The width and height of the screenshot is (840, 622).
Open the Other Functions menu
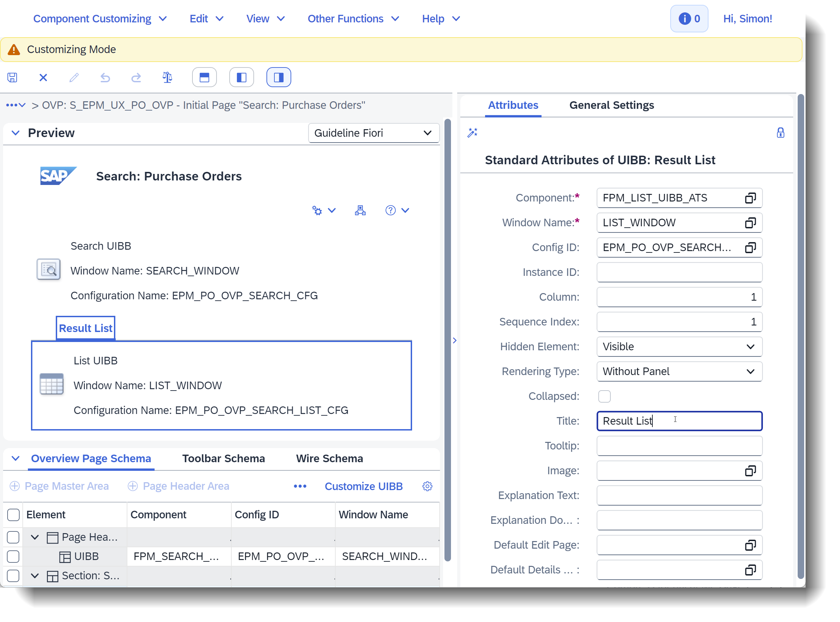(x=353, y=19)
